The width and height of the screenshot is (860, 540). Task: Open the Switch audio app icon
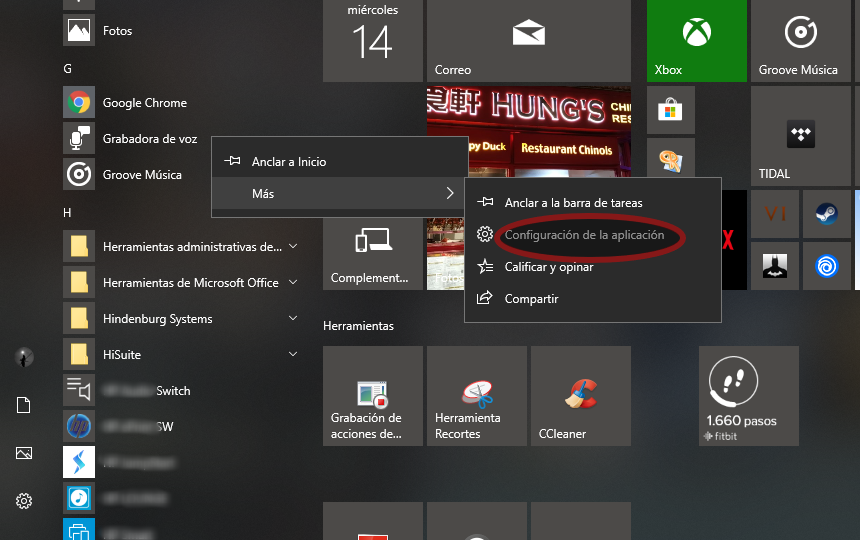coord(79,390)
